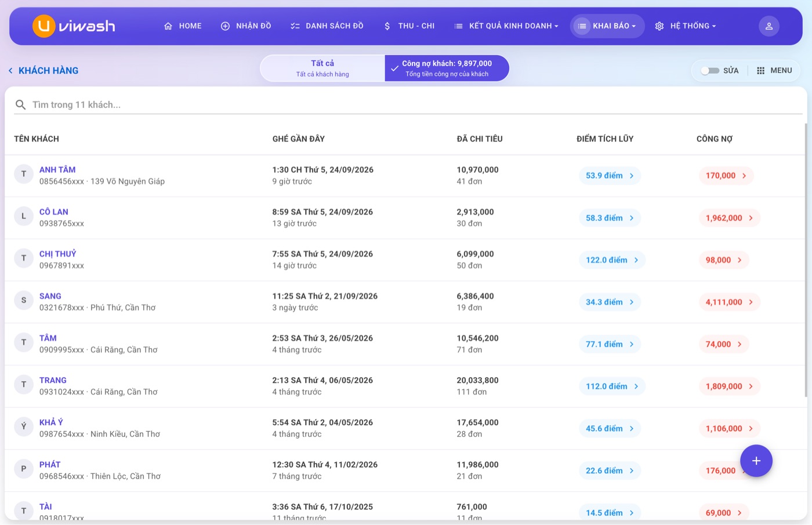Click avatar L of CÔ LAN
The image size is (812, 525).
pos(24,216)
